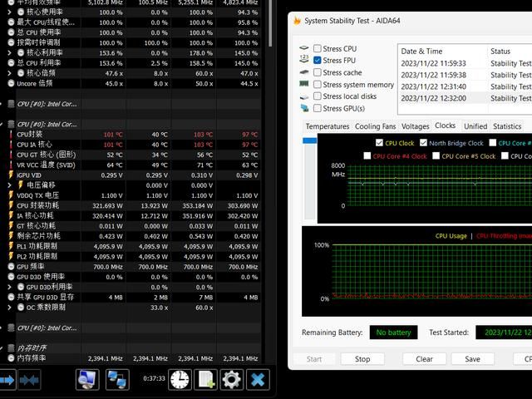
Task: Click the HWiNFO vertical scrollbar thumb
Action: click(270, 23)
